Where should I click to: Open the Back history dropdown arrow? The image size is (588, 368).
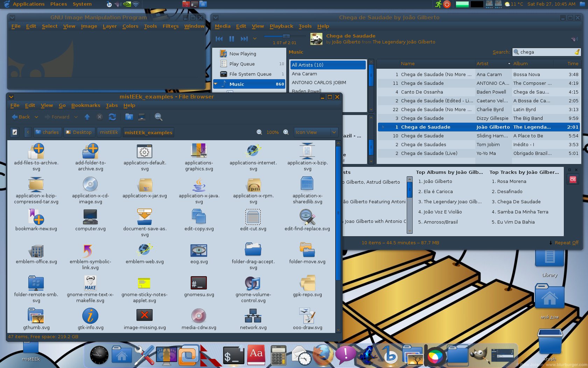click(36, 117)
